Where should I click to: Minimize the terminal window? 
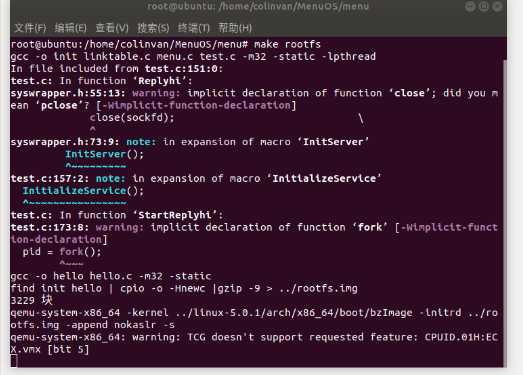(470, 6)
